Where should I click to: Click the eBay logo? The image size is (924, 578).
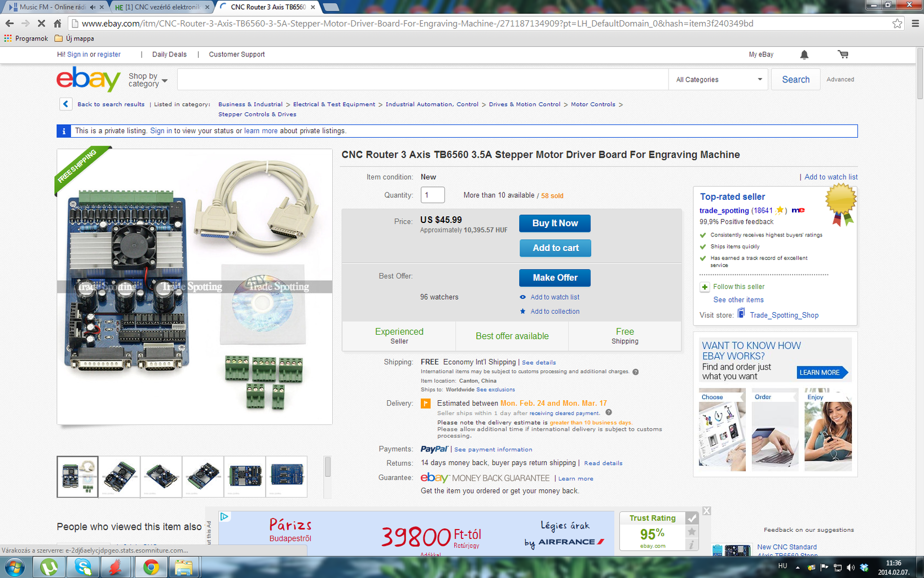tap(89, 79)
